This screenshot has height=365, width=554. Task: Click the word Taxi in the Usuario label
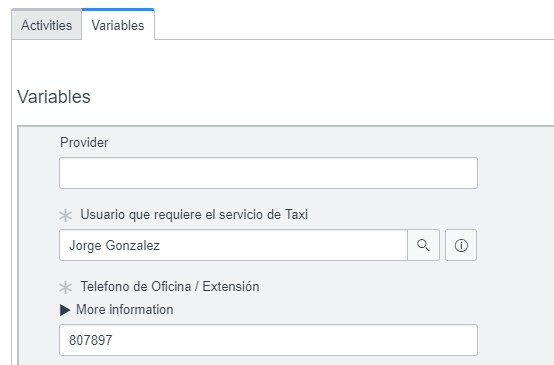pyautogui.click(x=296, y=214)
